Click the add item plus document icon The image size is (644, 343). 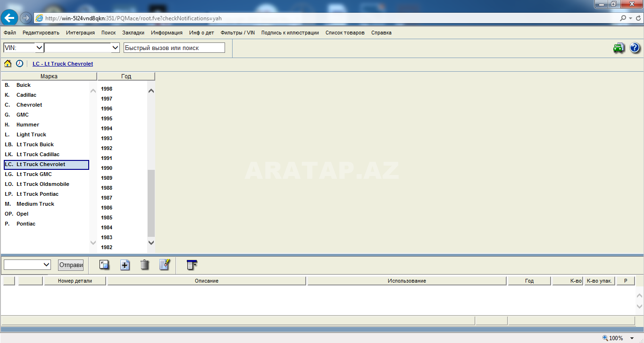(x=125, y=265)
